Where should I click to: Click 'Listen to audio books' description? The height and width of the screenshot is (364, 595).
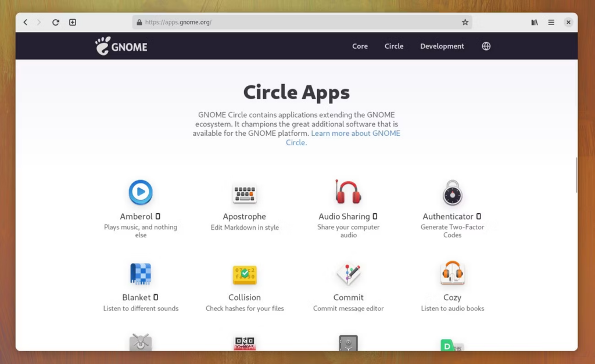click(x=452, y=309)
